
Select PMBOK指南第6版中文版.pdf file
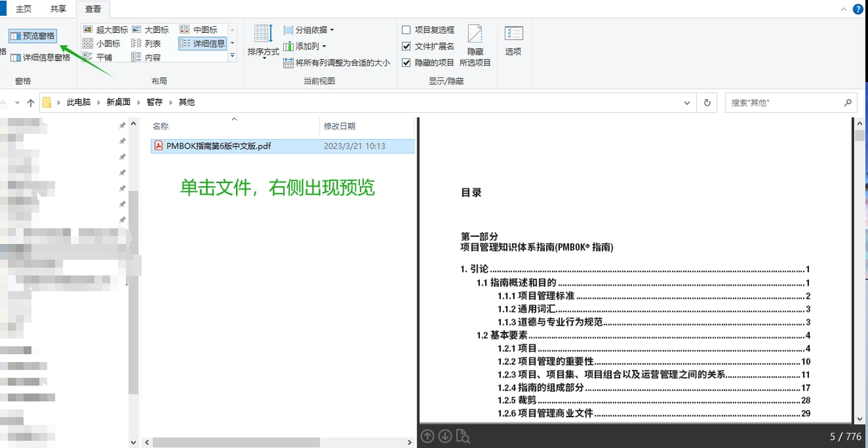click(x=283, y=146)
